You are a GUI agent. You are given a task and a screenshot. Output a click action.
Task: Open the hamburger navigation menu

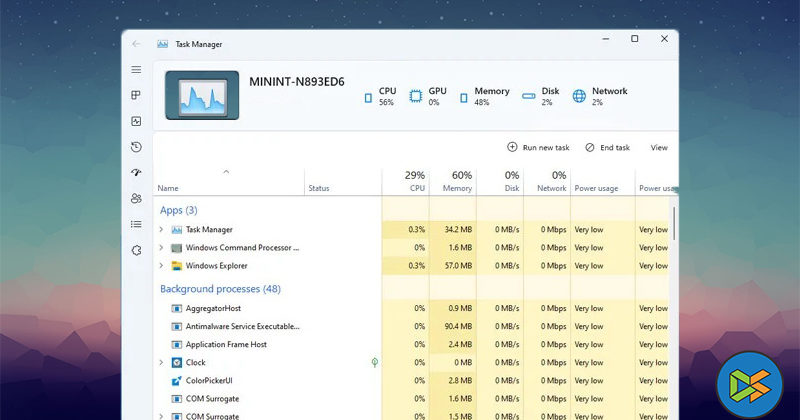136,70
